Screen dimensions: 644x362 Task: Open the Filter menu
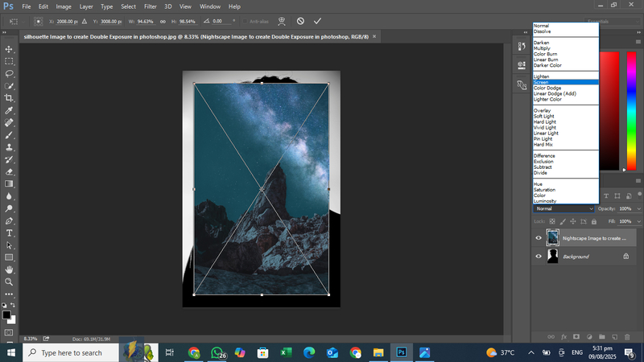(x=151, y=6)
